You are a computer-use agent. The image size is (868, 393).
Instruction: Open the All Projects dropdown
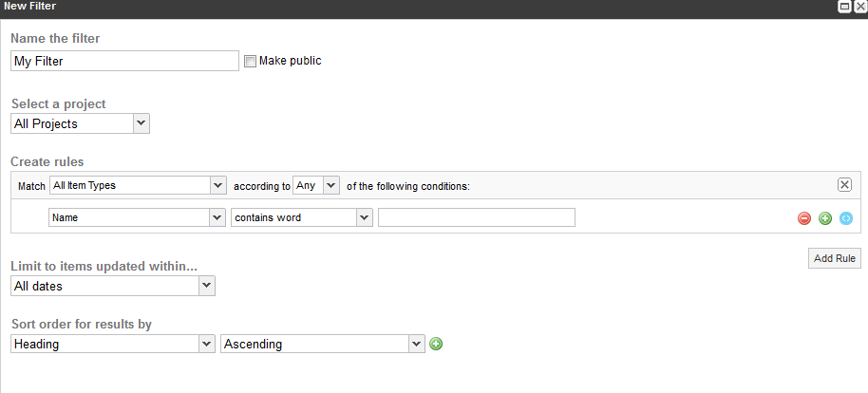[81, 123]
